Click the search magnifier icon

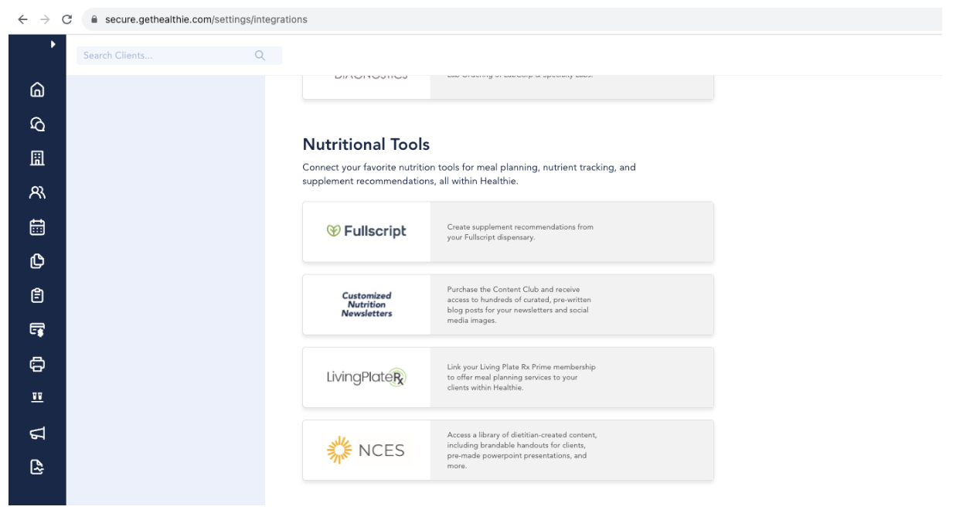260,56
